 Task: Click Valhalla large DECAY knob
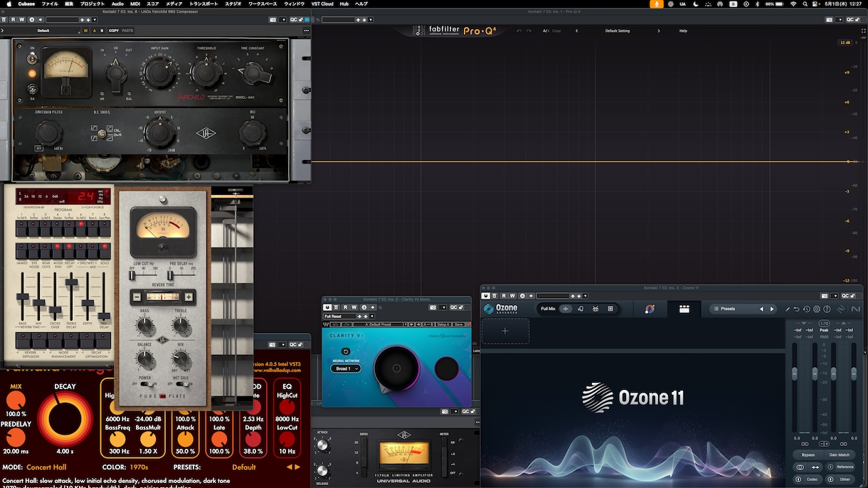(x=65, y=418)
